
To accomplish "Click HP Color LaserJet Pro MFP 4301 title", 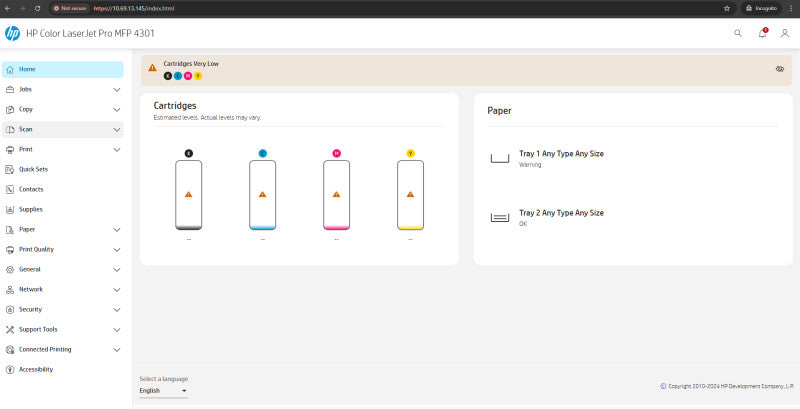I will (90, 34).
